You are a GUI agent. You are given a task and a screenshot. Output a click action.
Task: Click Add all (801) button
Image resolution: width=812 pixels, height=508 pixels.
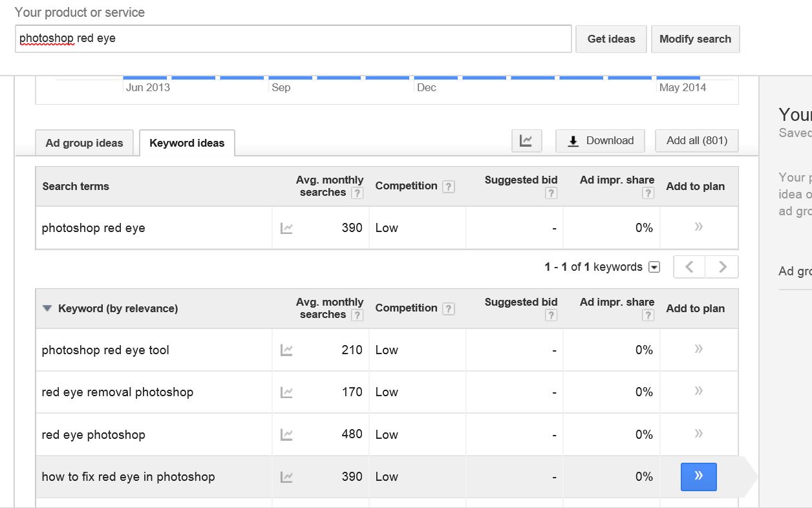click(697, 140)
